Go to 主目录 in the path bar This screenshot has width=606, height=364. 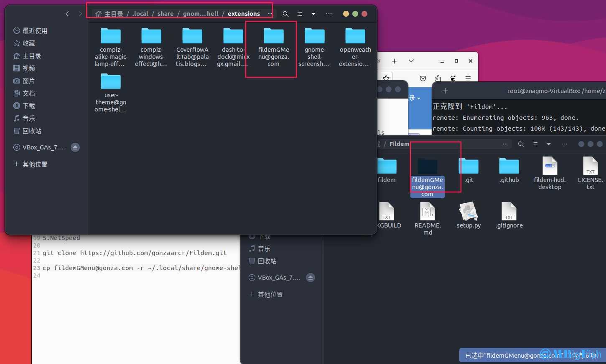(109, 14)
